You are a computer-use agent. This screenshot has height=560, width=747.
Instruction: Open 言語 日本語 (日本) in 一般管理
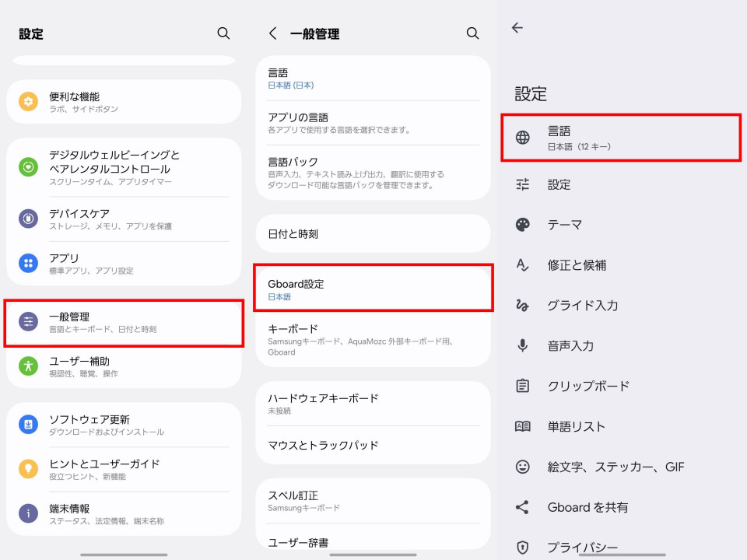tap(373, 78)
